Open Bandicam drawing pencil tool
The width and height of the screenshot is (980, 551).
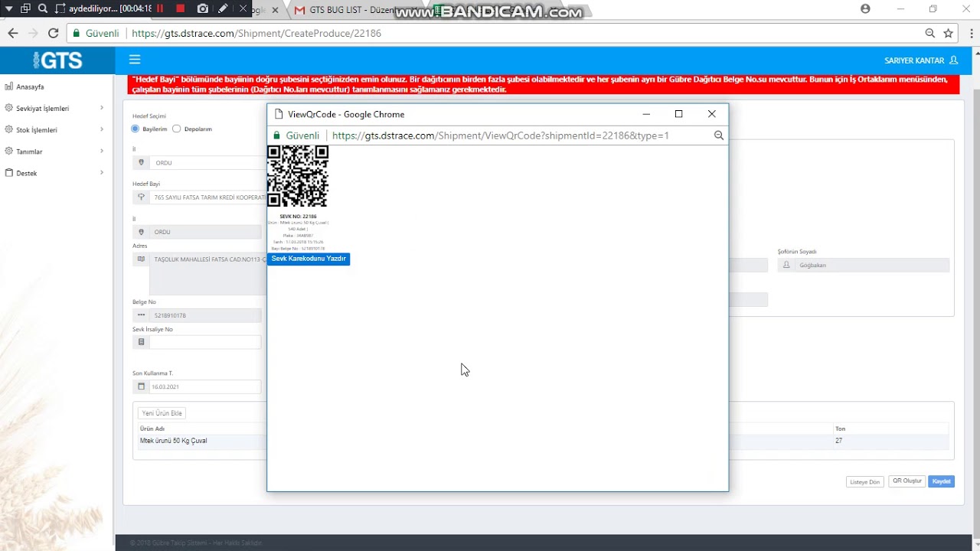tap(223, 8)
